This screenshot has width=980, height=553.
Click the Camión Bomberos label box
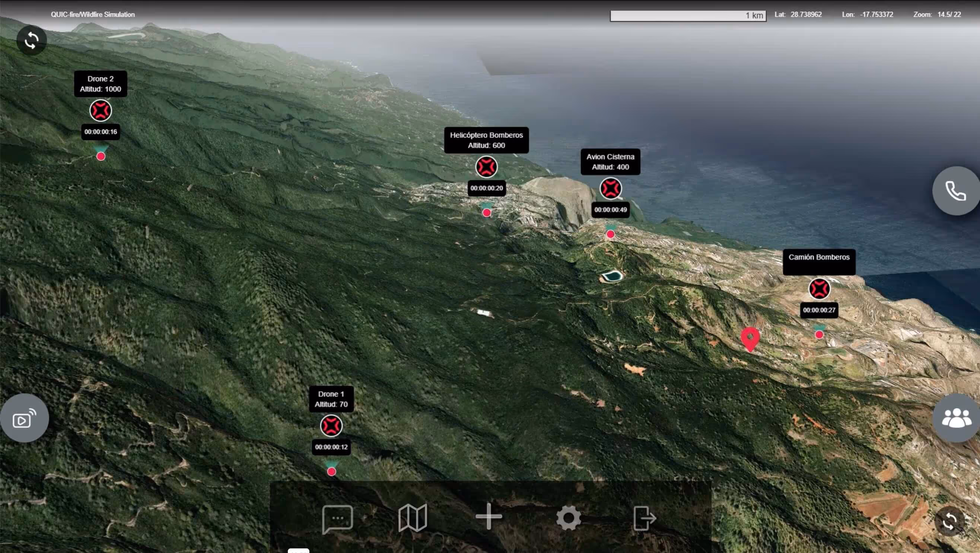819,262
